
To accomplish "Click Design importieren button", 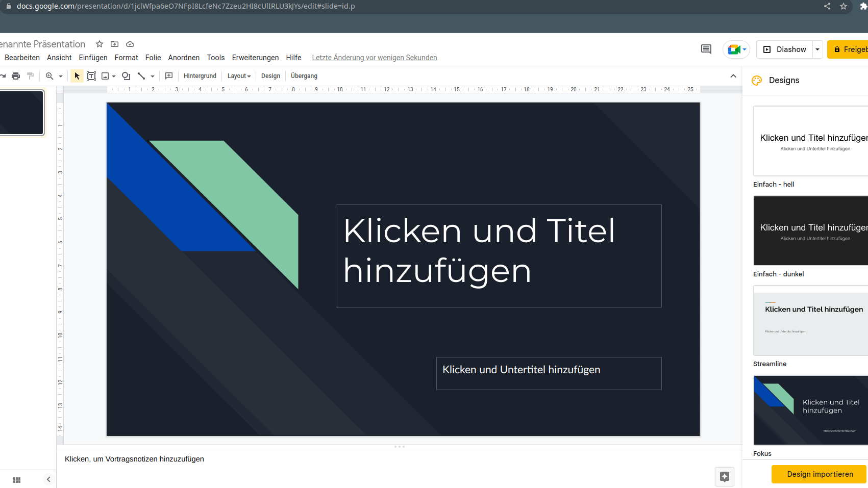I will 820,474.
